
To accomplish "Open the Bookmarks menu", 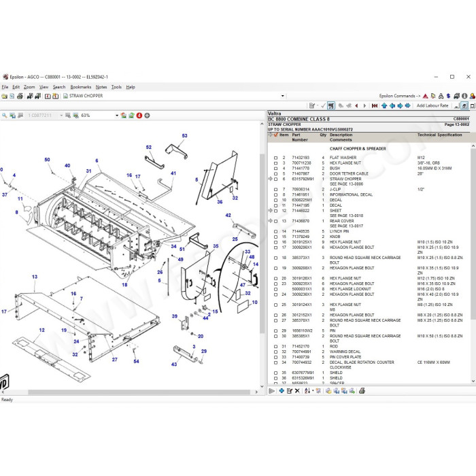I will [81, 87].
